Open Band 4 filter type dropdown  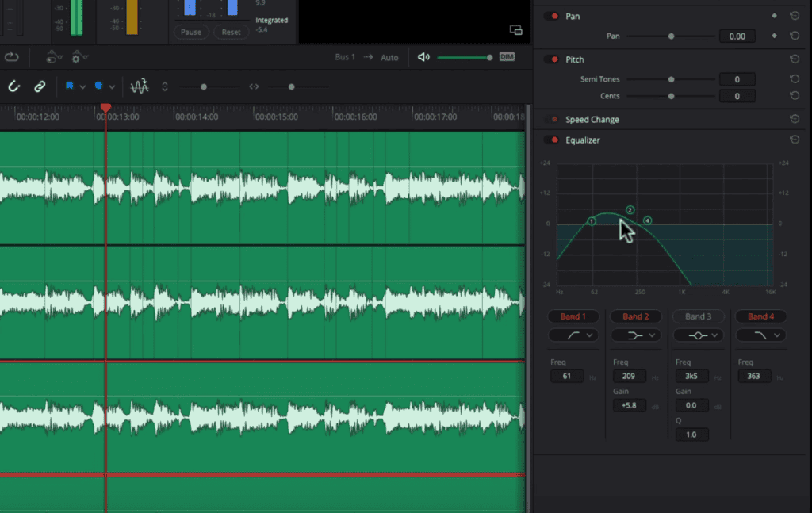click(760, 335)
